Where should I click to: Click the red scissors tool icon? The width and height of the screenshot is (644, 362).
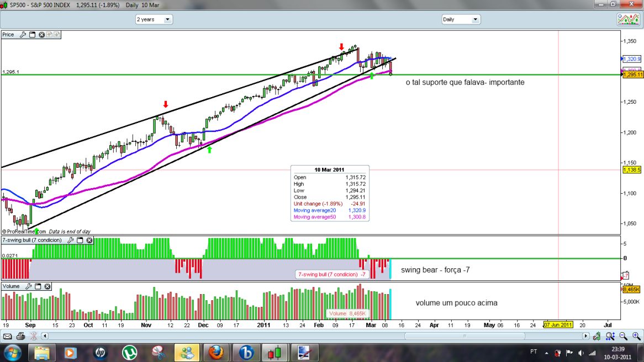[34, 336]
